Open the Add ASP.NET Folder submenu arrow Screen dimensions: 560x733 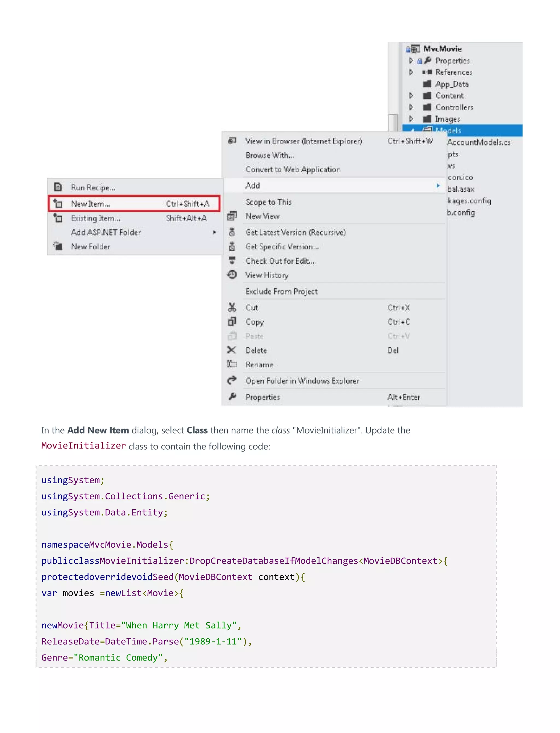coord(214,232)
